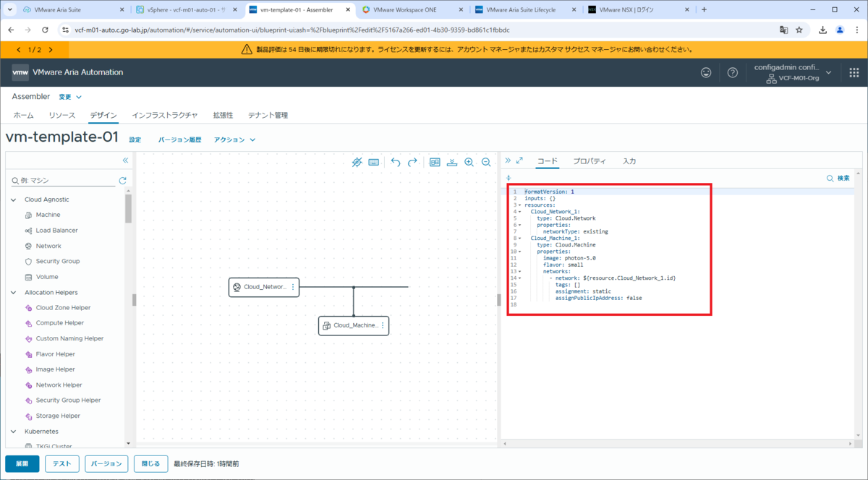Click the 展開 deploy button

[x=22, y=464]
